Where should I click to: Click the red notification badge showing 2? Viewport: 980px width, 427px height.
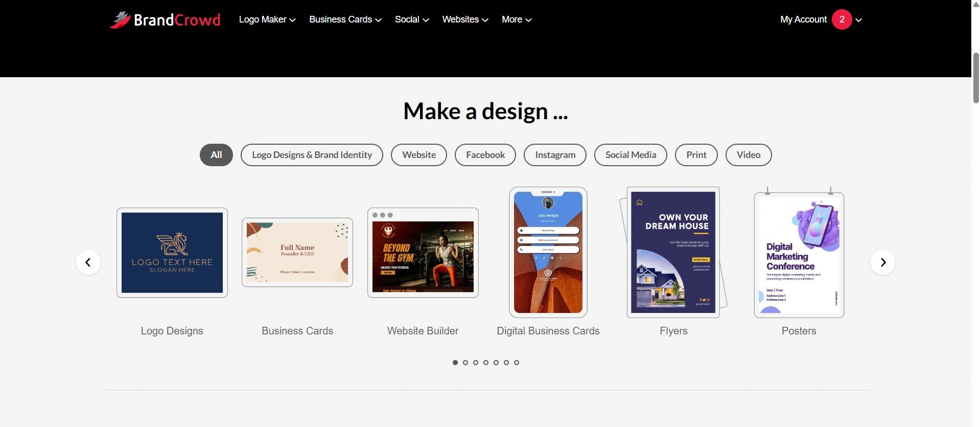coord(842,19)
